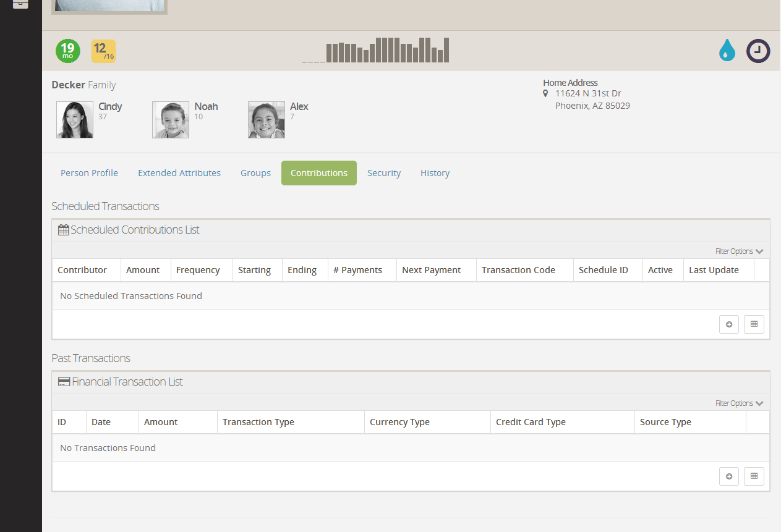Screen dimensions: 781x532
Task: Click the address 11624 N 31st Dr
Action: [588, 93]
